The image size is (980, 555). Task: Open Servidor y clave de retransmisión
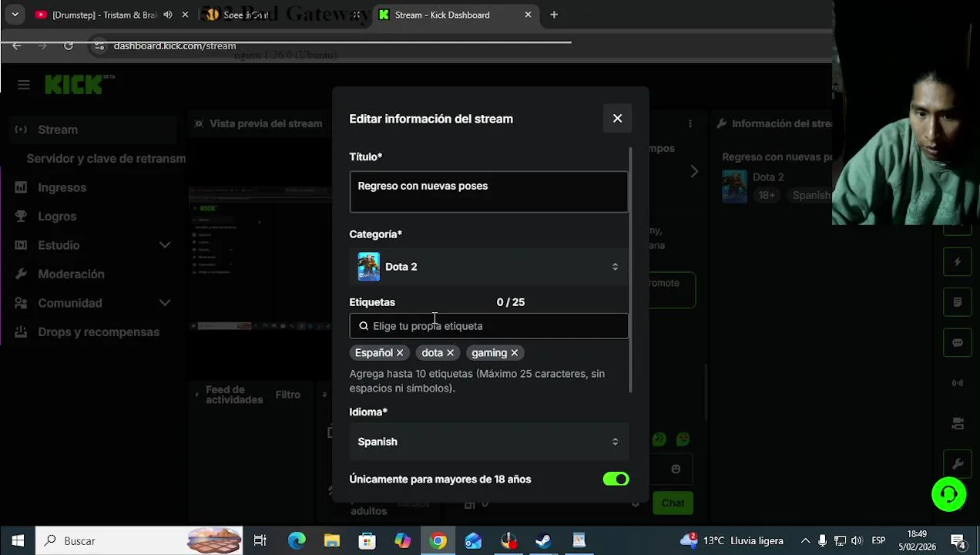click(x=106, y=158)
